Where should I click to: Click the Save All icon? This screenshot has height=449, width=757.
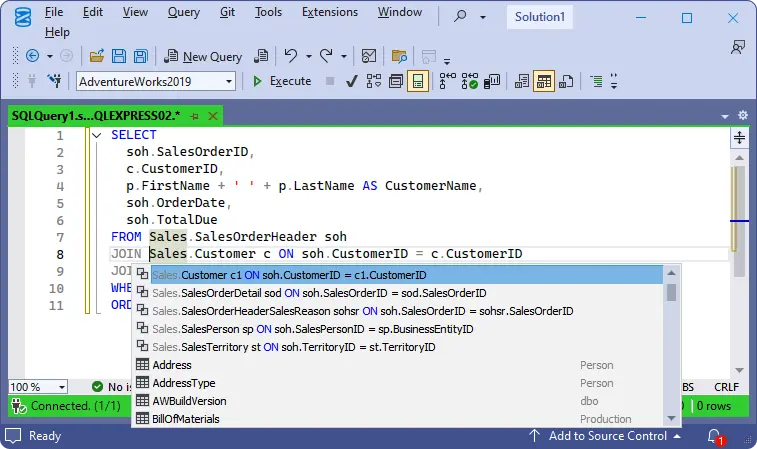point(141,57)
